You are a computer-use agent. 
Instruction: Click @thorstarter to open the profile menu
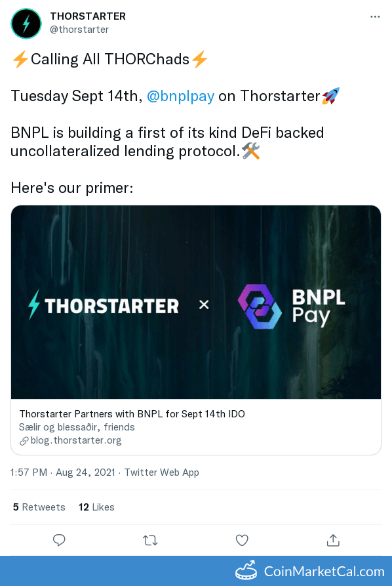(80, 29)
